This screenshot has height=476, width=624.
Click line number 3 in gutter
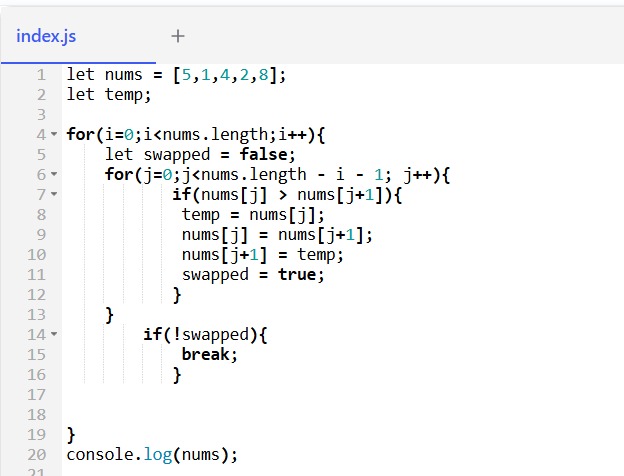(x=41, y=115)
